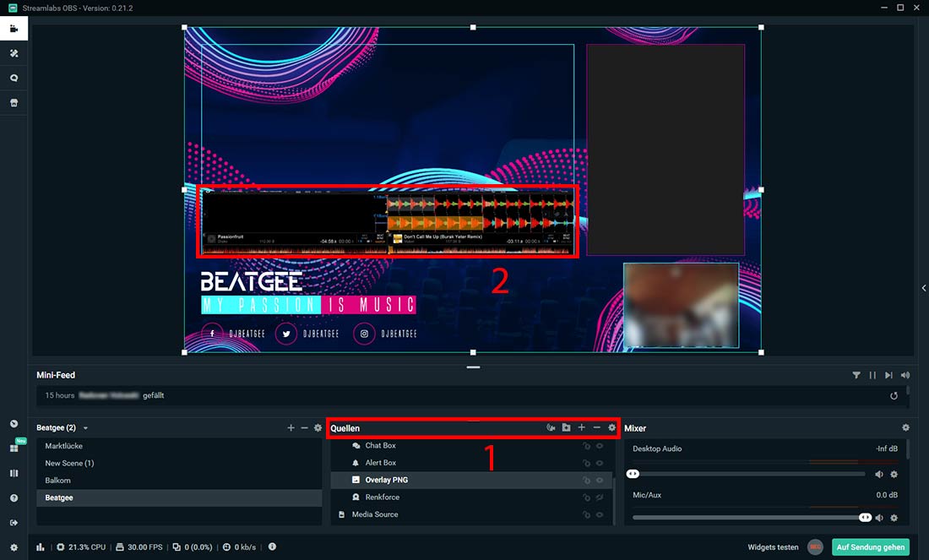The width and height of the screenshot is (929, 560).
Task: Open the App Store icon in sidebar
Action: click(x=14, y=102)
